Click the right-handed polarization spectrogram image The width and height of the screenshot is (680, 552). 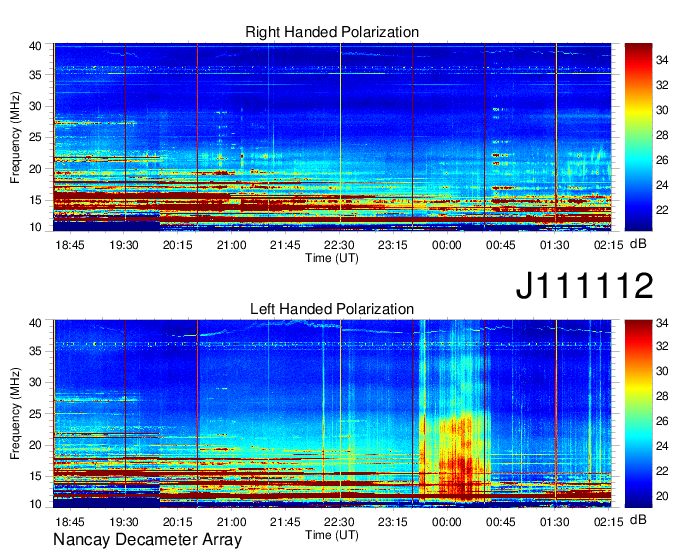(332, 137)
